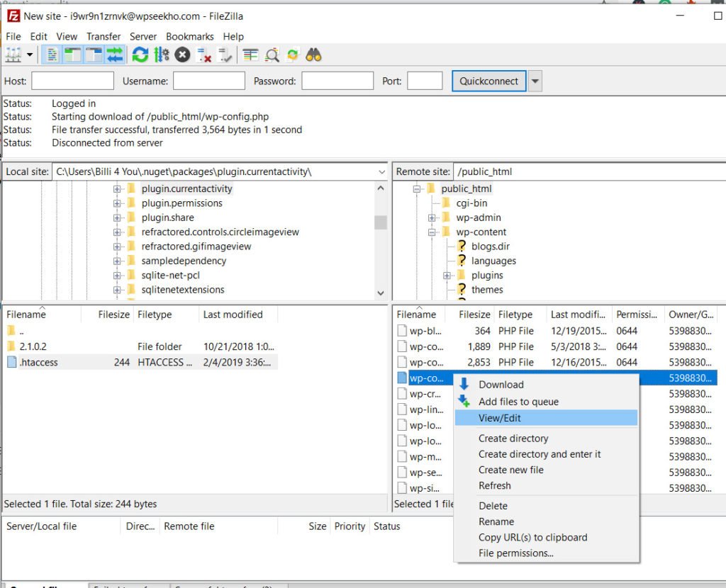Open directory listing filters dialog
Image resolution: width=726 pixels, height=588 pixels.
(250, 55)
